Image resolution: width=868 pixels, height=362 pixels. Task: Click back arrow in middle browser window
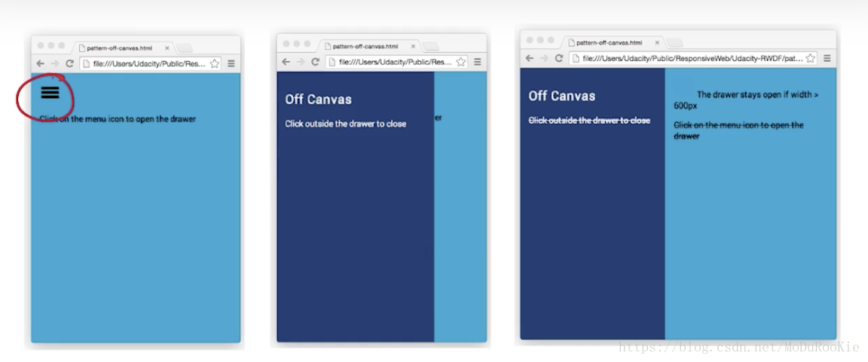click(286, 62)
